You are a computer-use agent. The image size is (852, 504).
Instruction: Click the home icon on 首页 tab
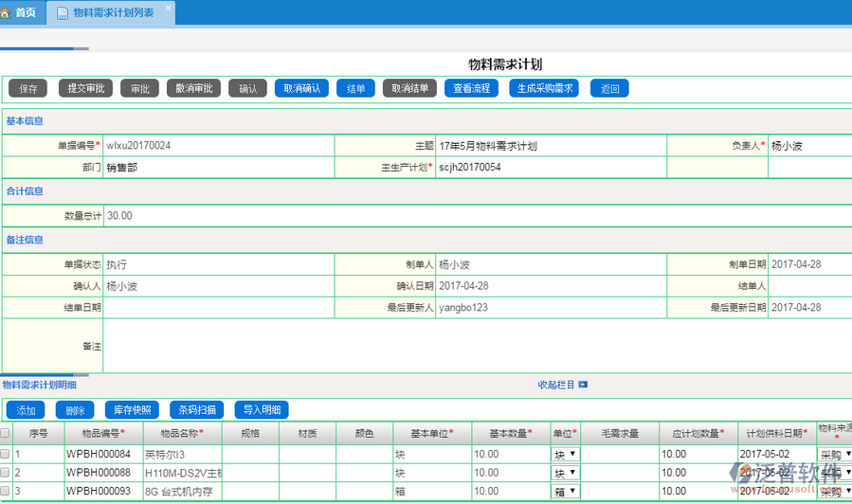[x=9, y=13]
